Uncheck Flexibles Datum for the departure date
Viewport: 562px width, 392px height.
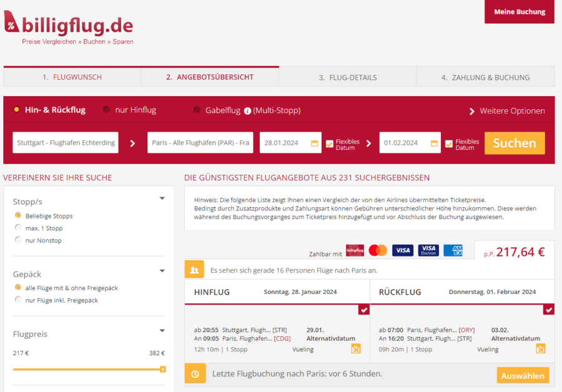pyautogui.click(x=329, y=142)
